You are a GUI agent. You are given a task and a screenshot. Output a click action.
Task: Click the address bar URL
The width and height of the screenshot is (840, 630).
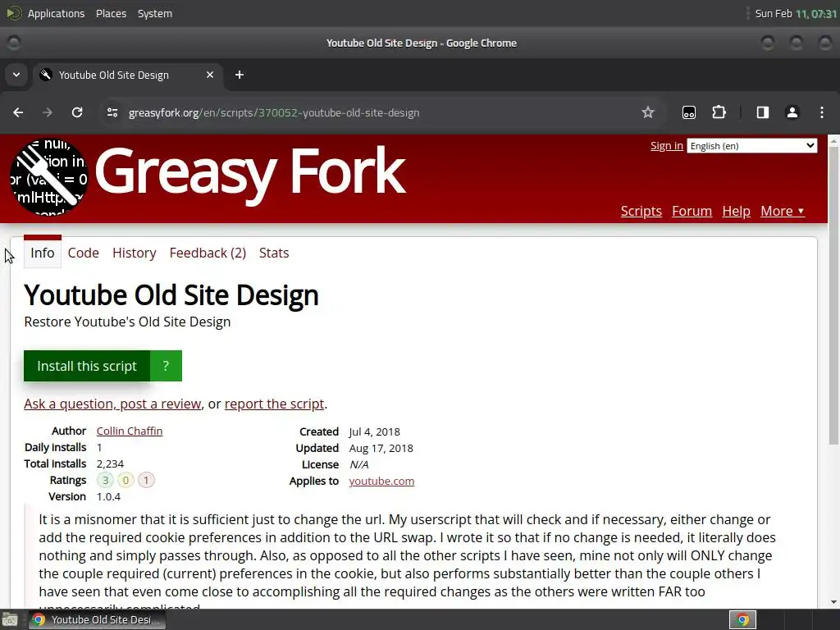pos(274,112)
